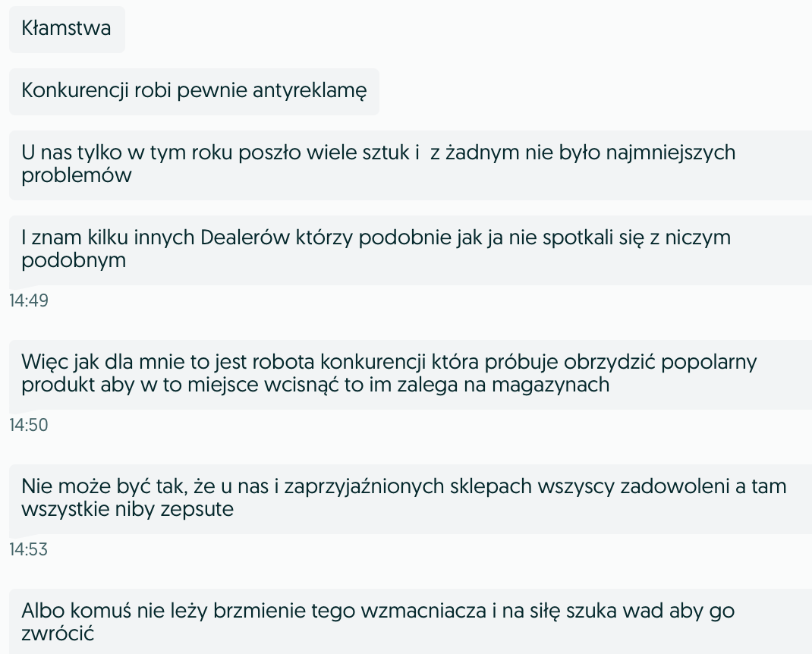This screenshot has height=654, width=812.
Task: Click the text wszystkie niby zepsute
Action: 127,510
